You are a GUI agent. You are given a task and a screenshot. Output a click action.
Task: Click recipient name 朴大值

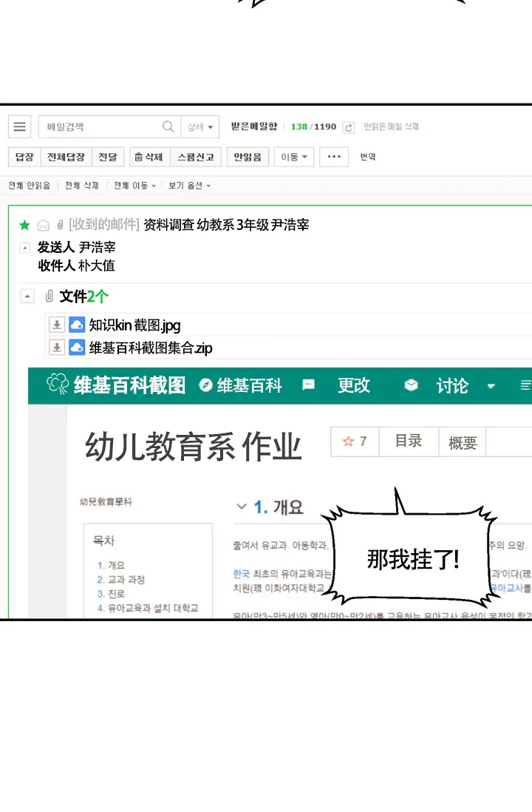tap(96, 265)
